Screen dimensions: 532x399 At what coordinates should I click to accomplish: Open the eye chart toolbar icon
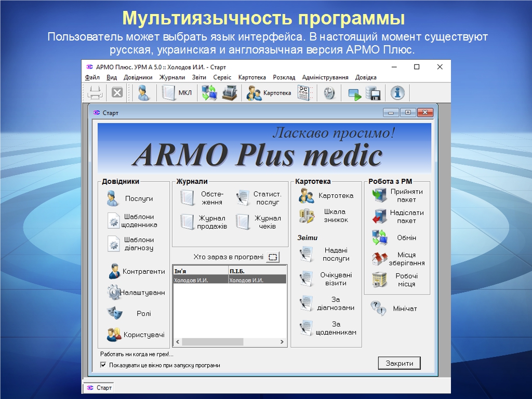point(304,93)
